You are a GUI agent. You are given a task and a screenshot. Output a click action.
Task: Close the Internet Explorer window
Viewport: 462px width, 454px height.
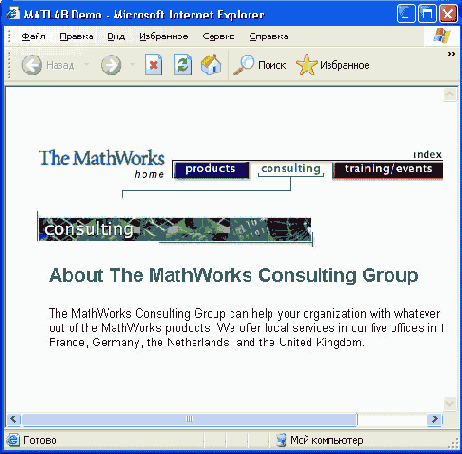point(448,14)
